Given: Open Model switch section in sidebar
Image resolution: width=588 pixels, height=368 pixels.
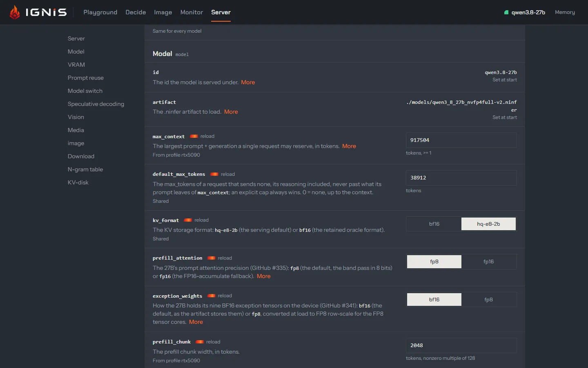Looking at the screenshot, I should click(x=85, y=91).
